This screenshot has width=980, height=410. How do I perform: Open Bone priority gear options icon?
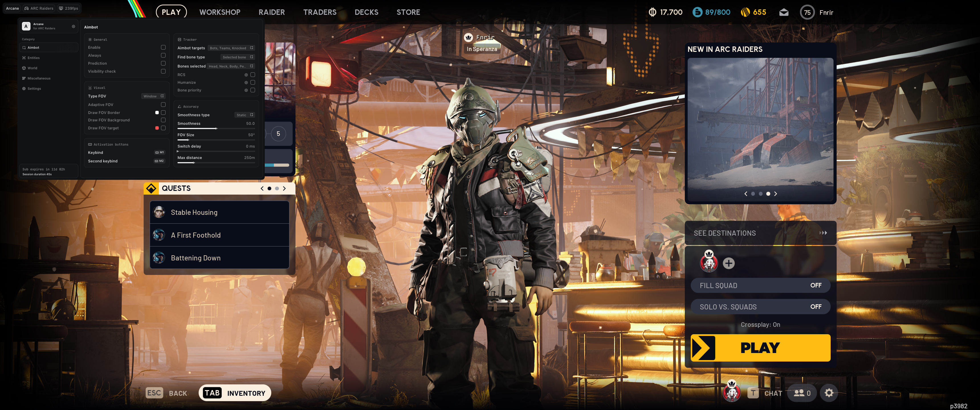click(x=246, y=90)
